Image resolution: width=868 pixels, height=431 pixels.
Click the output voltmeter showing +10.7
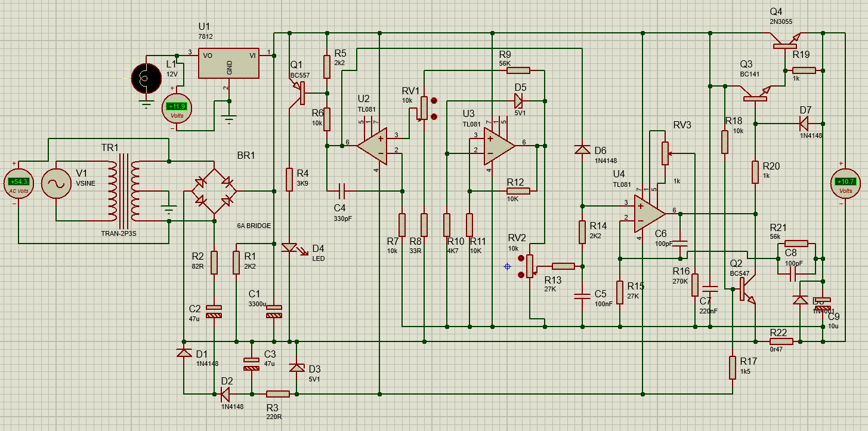(x=845, y=182)
